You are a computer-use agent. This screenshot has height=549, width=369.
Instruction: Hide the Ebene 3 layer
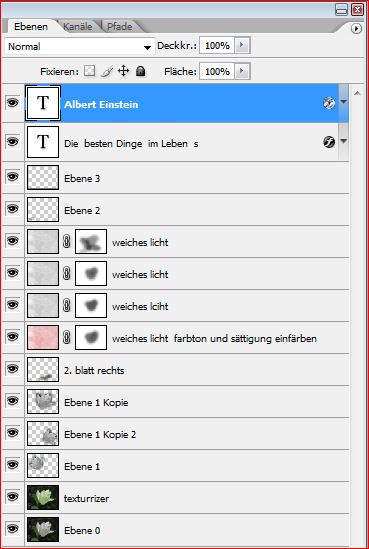point(13,177)
